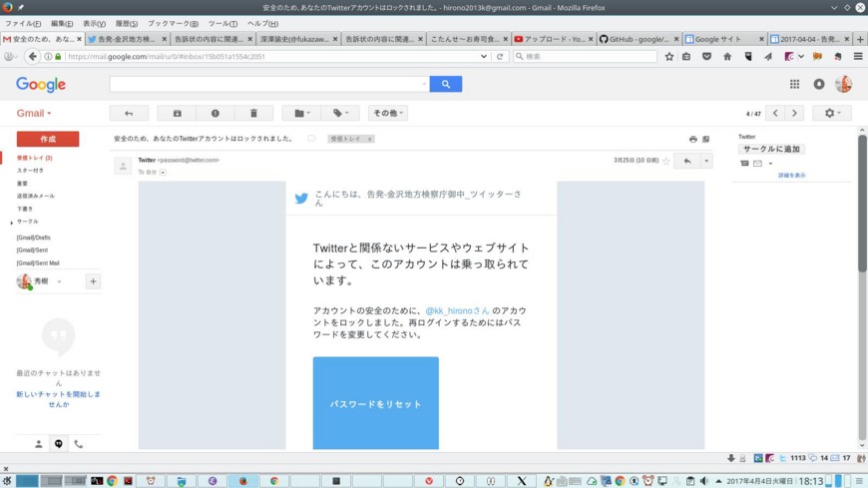Screen dimensions: 868x488
Task: Delete the email with the trash icon
Action: (253, 113)
